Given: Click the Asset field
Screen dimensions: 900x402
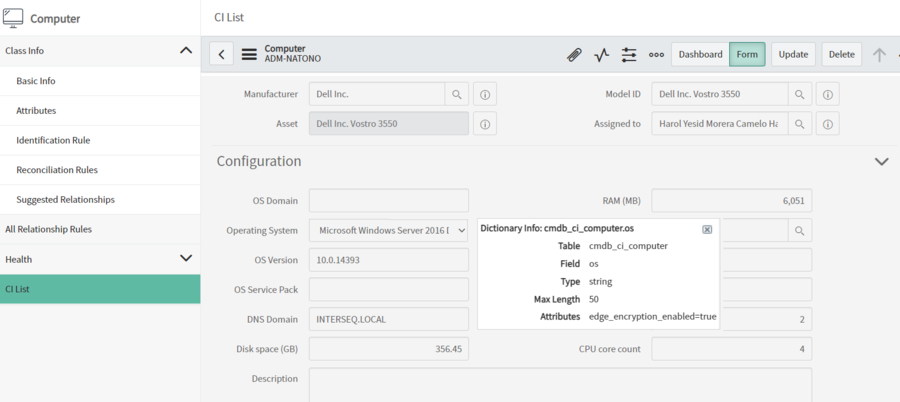Looking at the screenshot, I should 389,124.
